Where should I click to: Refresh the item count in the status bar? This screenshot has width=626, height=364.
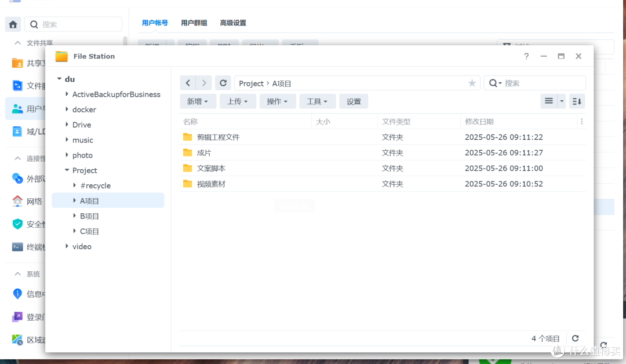click(576, 338)
